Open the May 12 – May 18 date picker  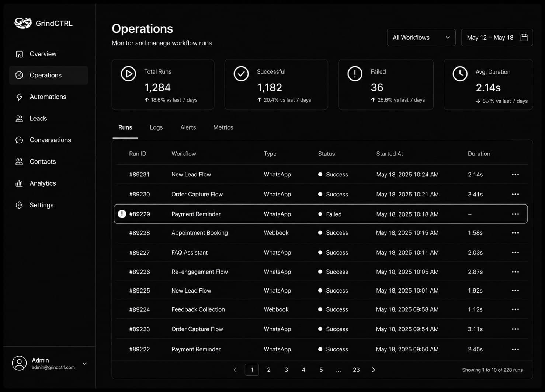[497, 38]
